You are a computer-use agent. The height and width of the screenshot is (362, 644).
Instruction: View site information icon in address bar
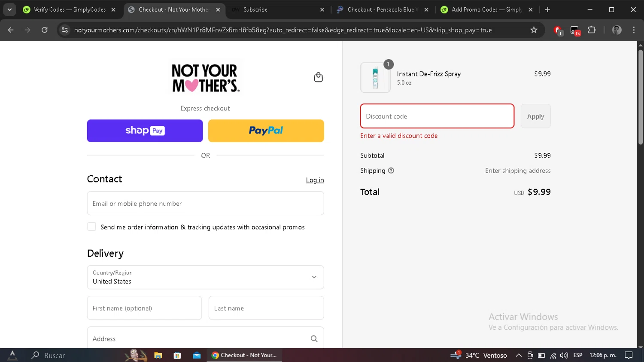pyautogui.click(x=65, y=30)
